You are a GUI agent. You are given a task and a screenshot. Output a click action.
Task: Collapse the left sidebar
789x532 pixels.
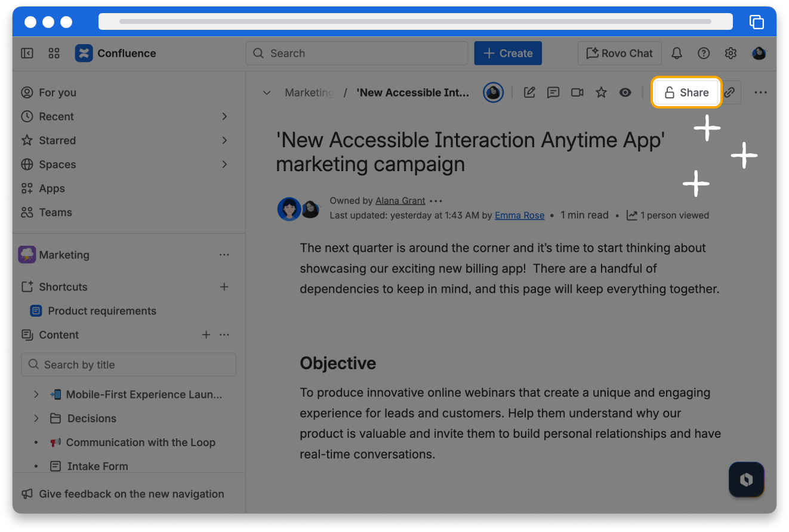click(27, 53)
